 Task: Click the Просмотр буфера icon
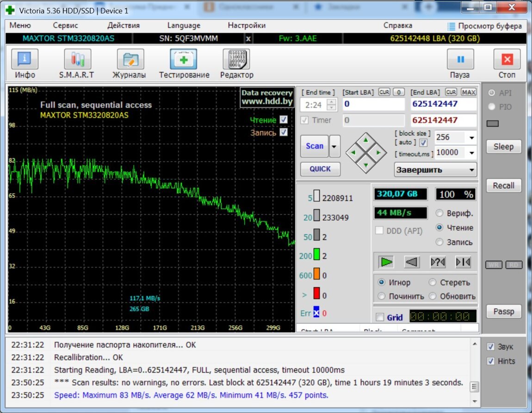(452, 26)
